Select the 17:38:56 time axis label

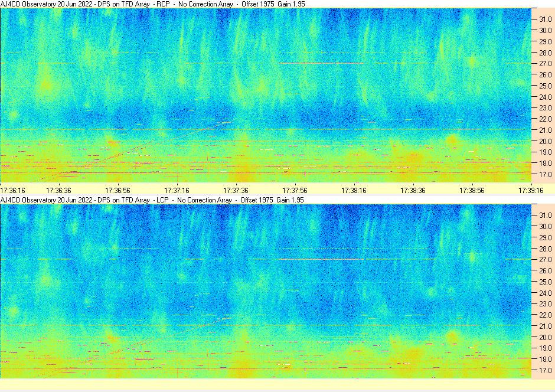(472, 190)
